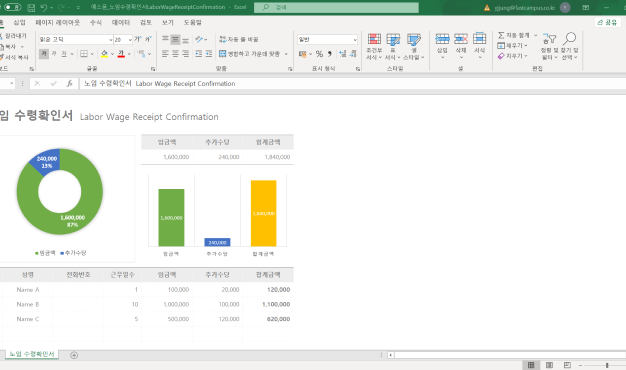The width and height of the screenshot is (626, 370).
Task: Click Merge and Center (병합하고 가운데 맞춤) button
Action: click(250, 53)
